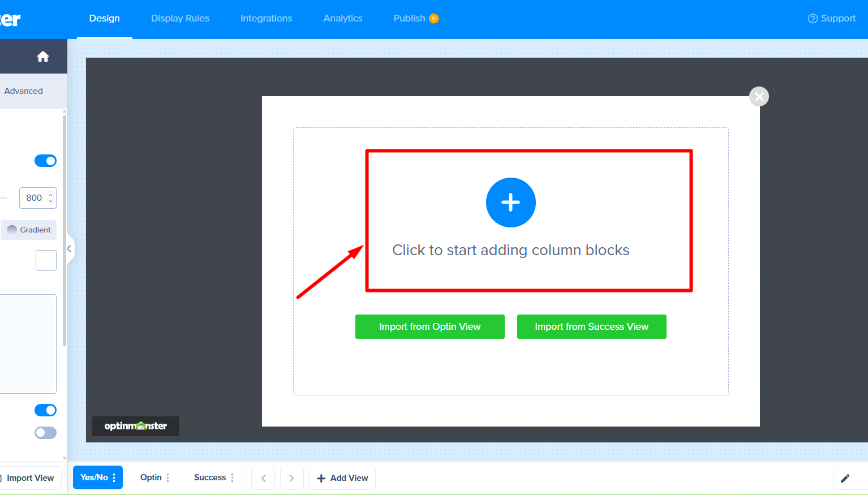868x495 pixels.
Task: Click the Publish paused status icon
Action: 433,18
